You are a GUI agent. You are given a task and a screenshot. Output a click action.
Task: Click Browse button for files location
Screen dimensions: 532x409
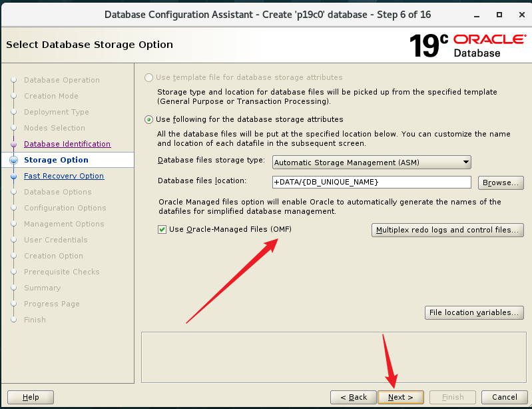(501, 183)
